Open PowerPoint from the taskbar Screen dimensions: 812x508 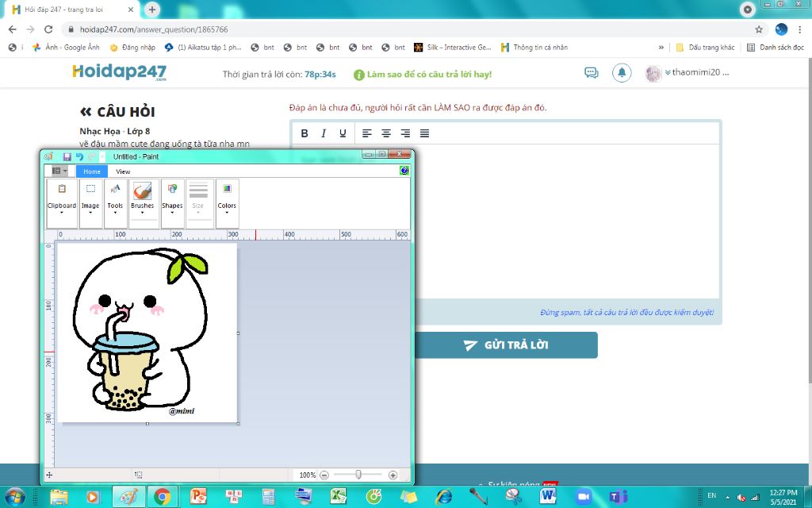(x=197, y=497)
